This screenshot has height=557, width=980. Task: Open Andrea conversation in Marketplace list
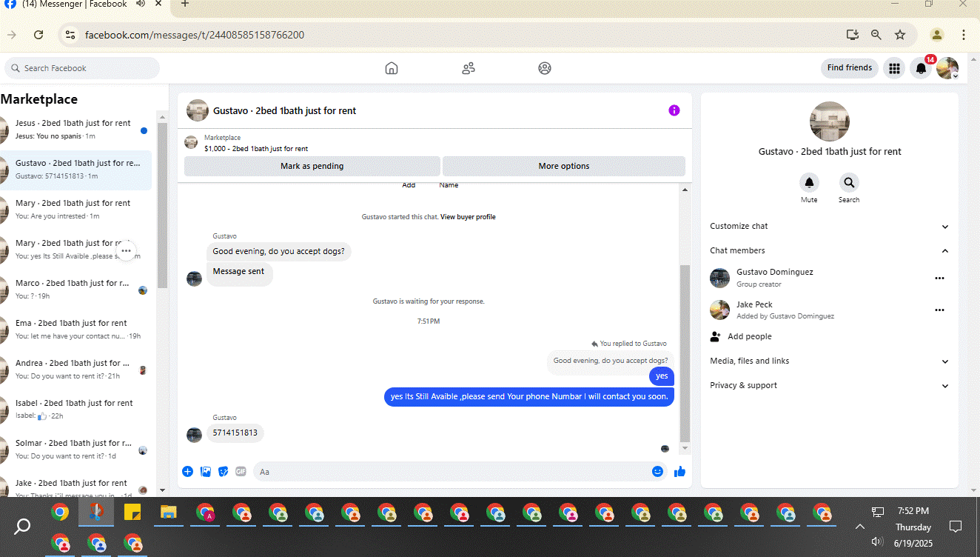tap(76, 370)
